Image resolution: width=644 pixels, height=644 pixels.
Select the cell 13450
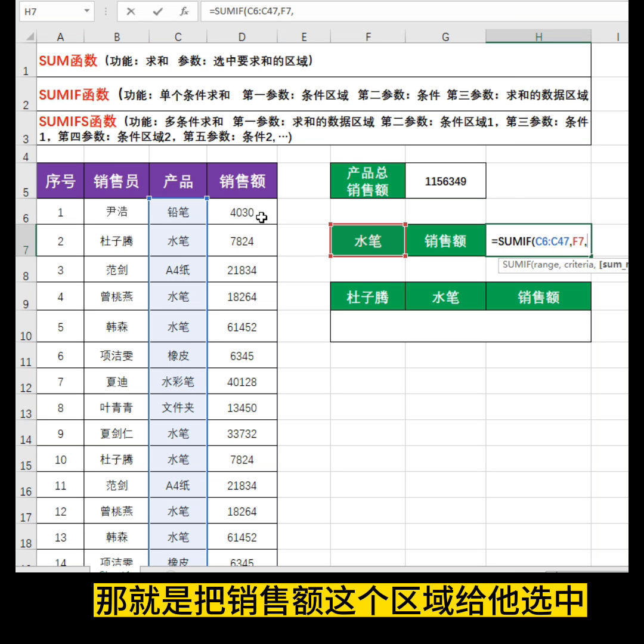tap(242, 407)
